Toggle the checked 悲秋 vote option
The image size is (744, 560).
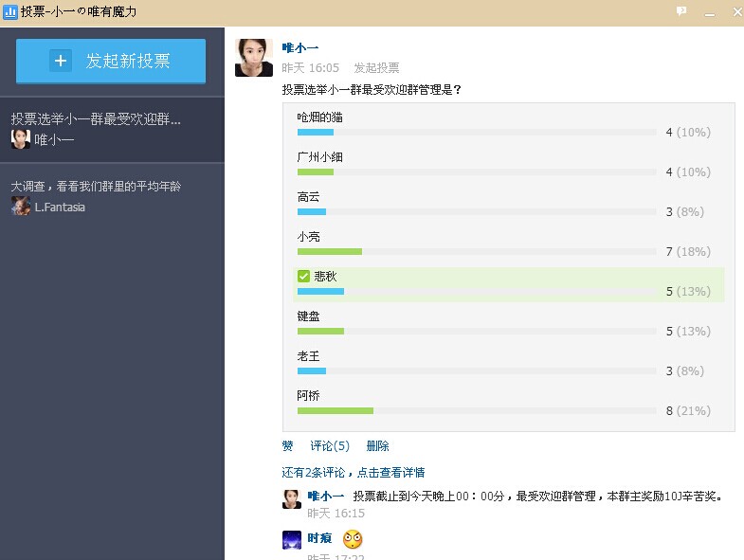(x=304, y=277)
